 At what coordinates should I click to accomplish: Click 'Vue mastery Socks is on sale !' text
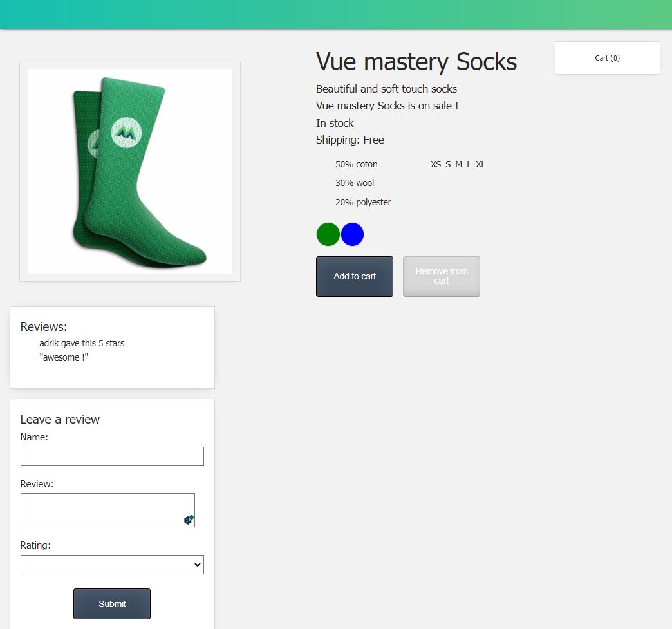pos(387,106)
